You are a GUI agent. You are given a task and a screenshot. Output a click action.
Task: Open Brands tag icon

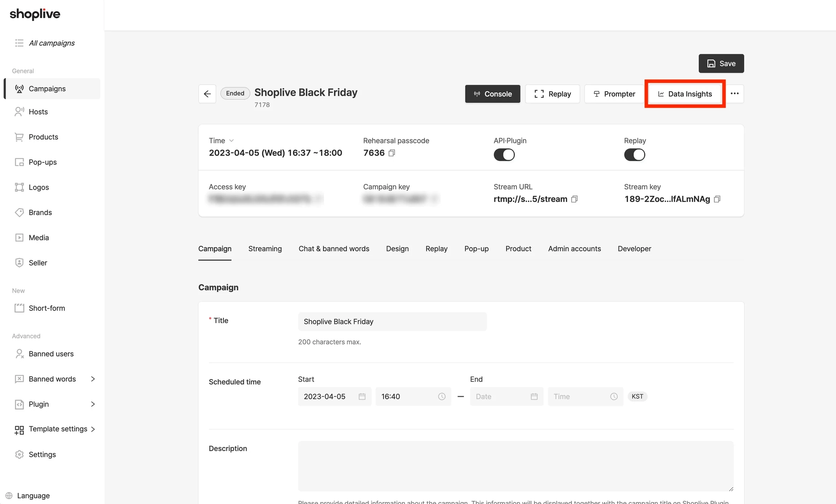tap(19, 212)
